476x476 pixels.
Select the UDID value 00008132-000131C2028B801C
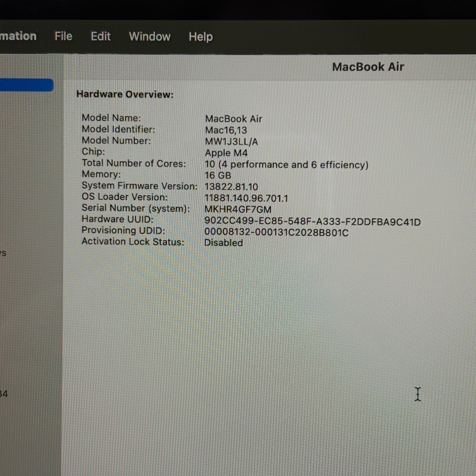pos(276,232)
